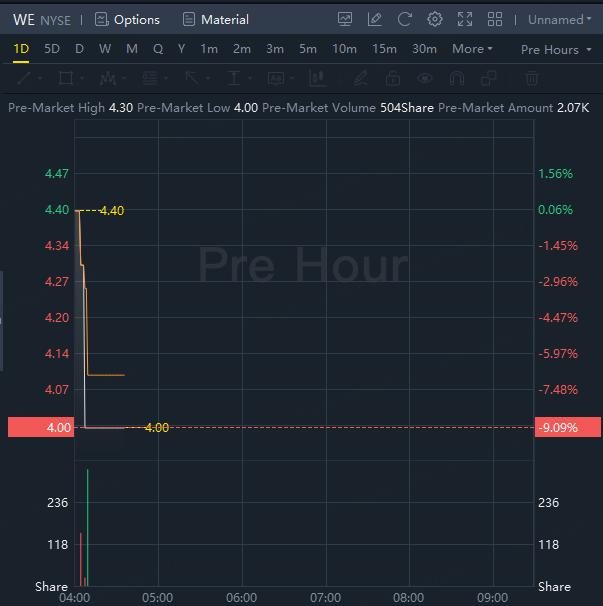Click the red 4.00 price label
The image size is (603, 606).
tap(38, 427)
